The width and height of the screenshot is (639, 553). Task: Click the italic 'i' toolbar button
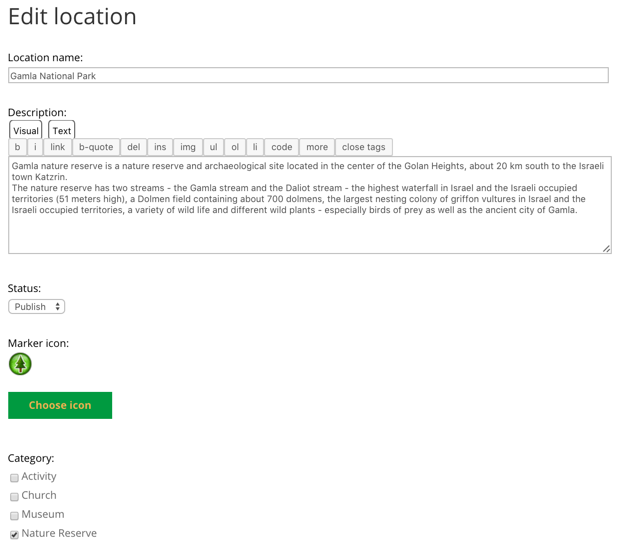click(x=35, y=147)
